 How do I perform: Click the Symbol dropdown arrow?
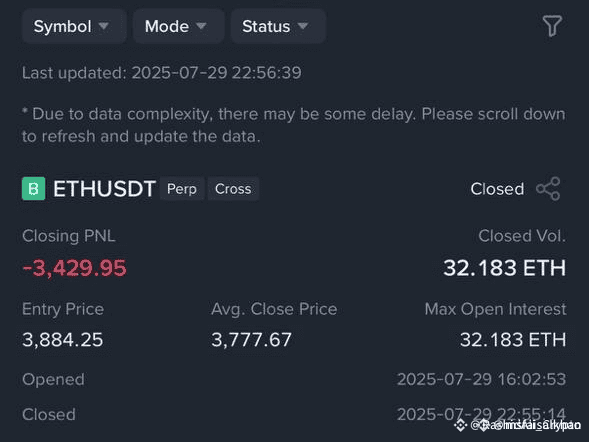click(x=104, y=26)
